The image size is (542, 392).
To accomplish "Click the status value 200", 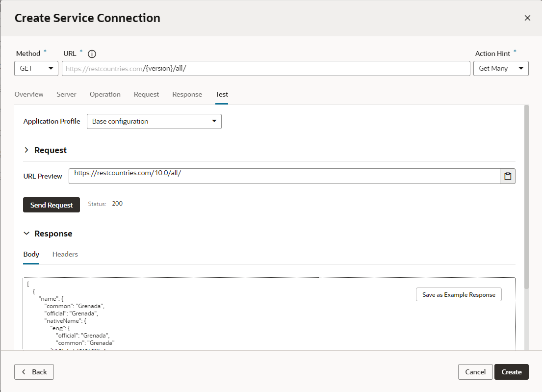I will point(117,204).
